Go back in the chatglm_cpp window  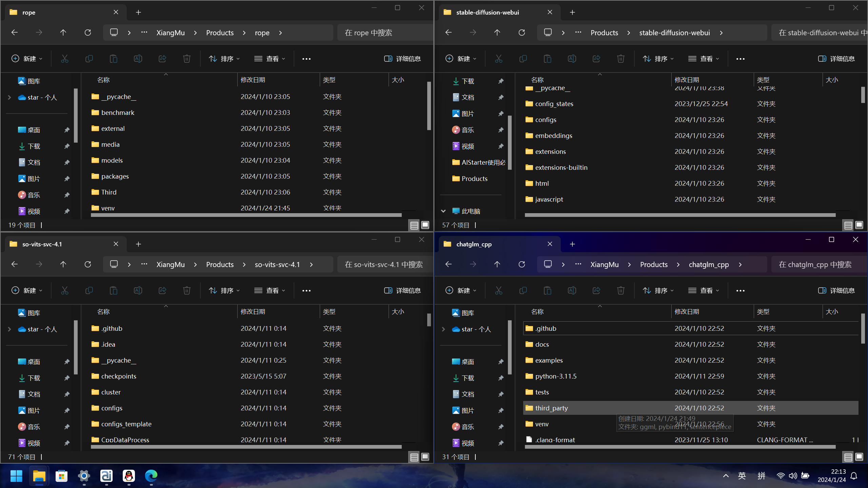tap(448, 264)
